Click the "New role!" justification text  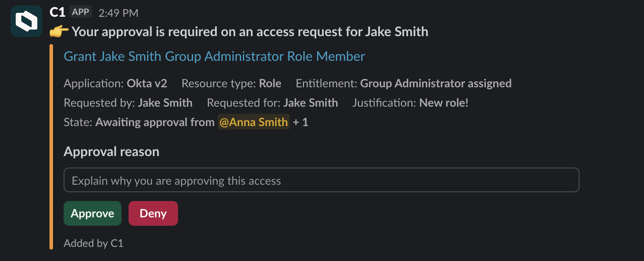coord(443,103)
